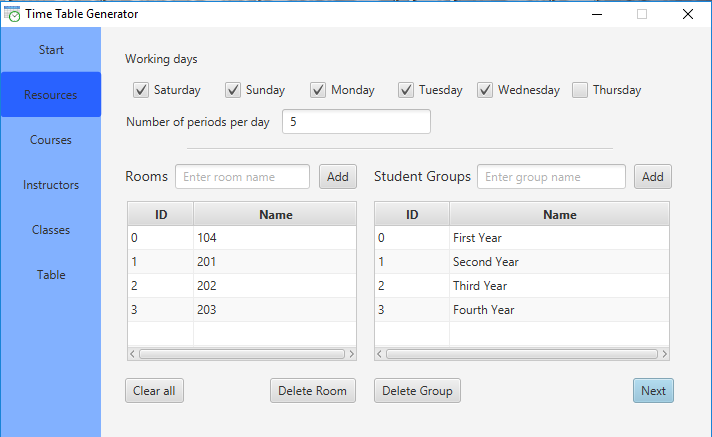Open the Courses section in sidebar
Screen dimensions: 712x437
point(50,140)
